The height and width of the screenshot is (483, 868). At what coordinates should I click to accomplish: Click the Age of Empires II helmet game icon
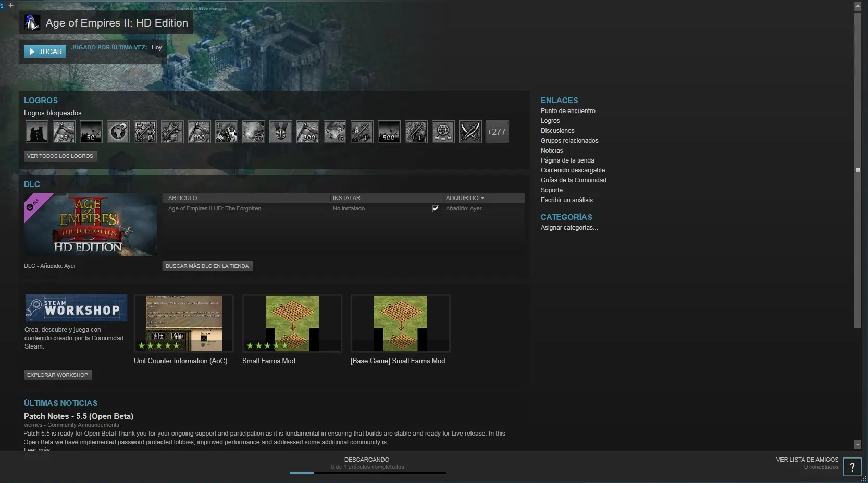click(32, 22)
